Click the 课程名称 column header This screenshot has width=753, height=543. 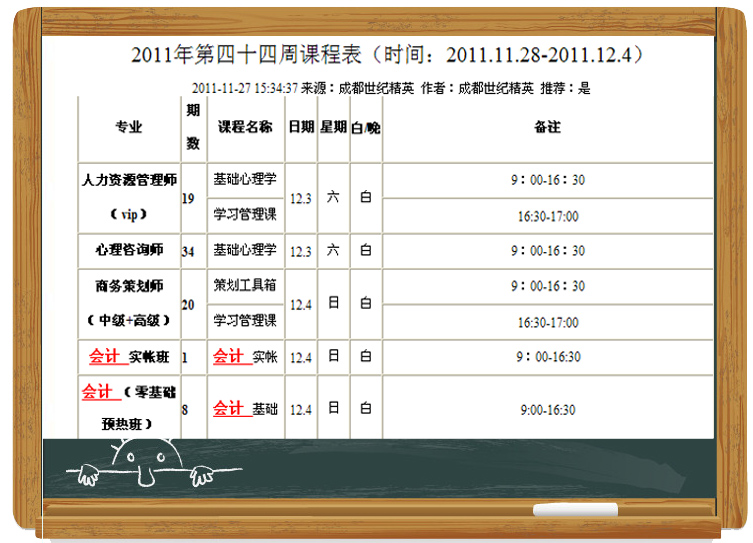245,127
